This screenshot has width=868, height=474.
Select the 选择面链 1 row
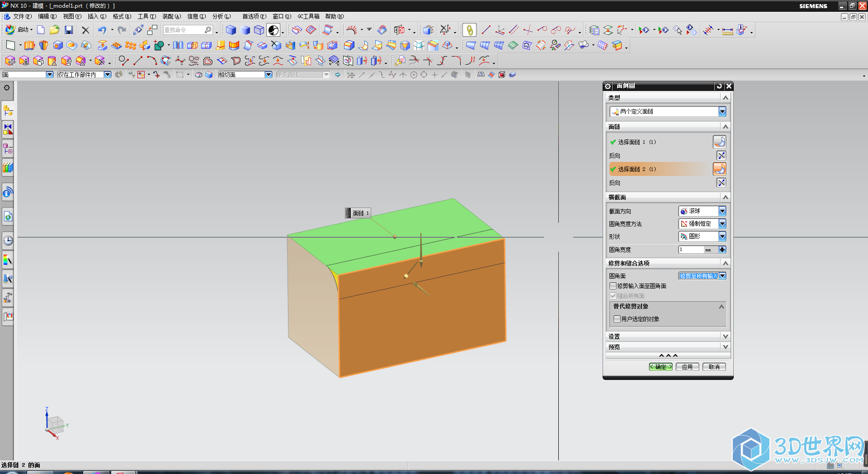[x=660, y=142]
